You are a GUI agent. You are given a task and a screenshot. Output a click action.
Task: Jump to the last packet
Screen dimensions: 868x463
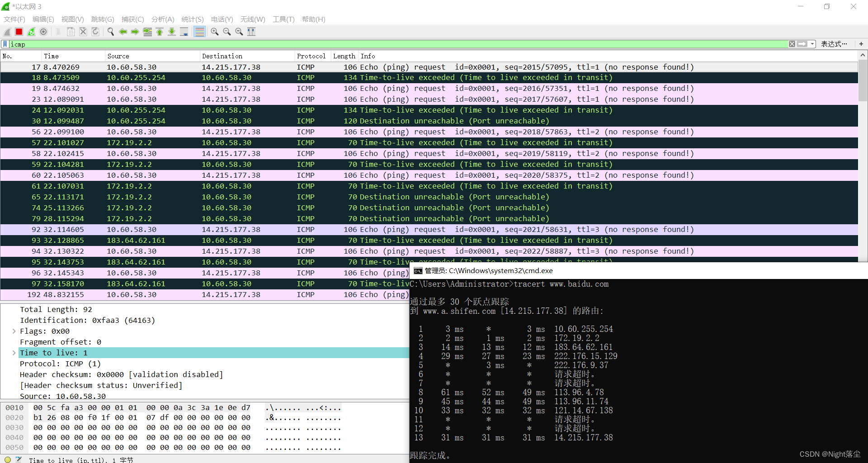coord(172,32)
